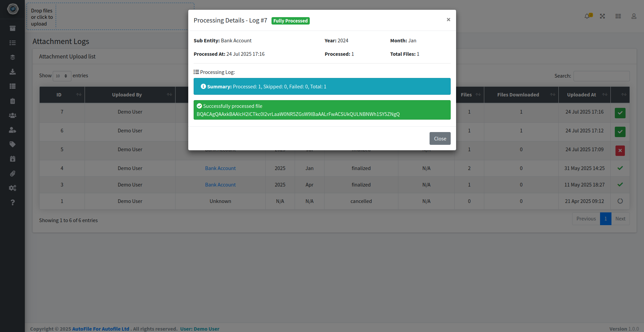Open the calendar sidebar entry

(x=12, y=159)
